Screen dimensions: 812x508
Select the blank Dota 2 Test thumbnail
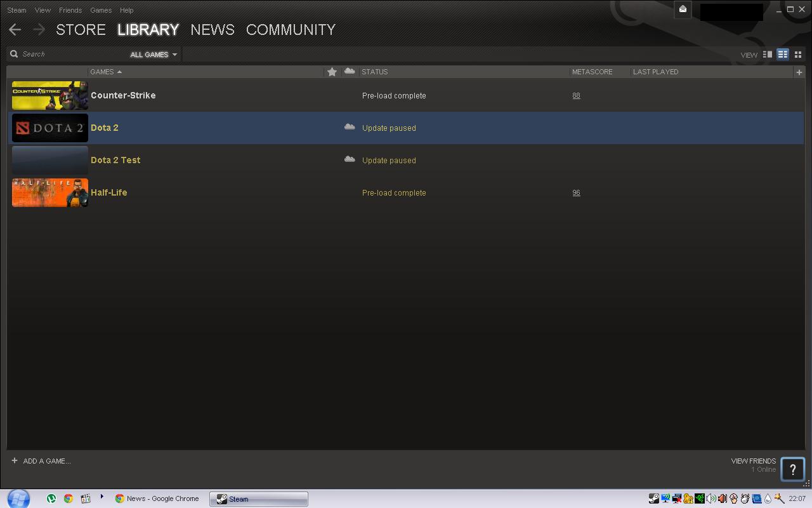(50, 160)
